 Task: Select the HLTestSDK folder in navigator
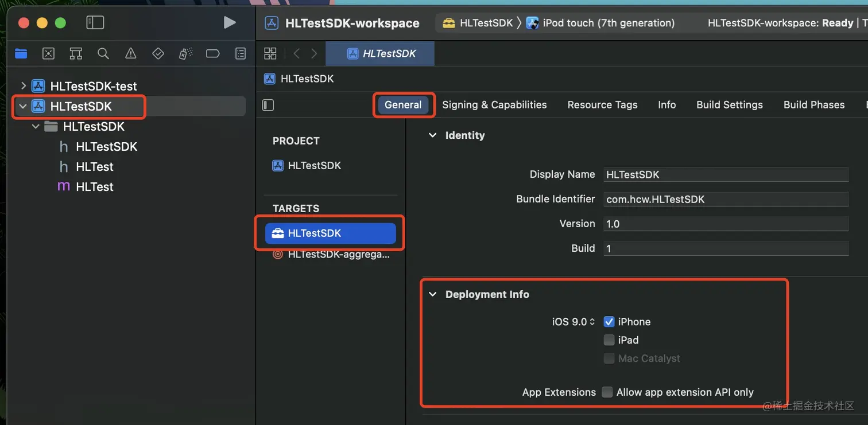(94, 126)
